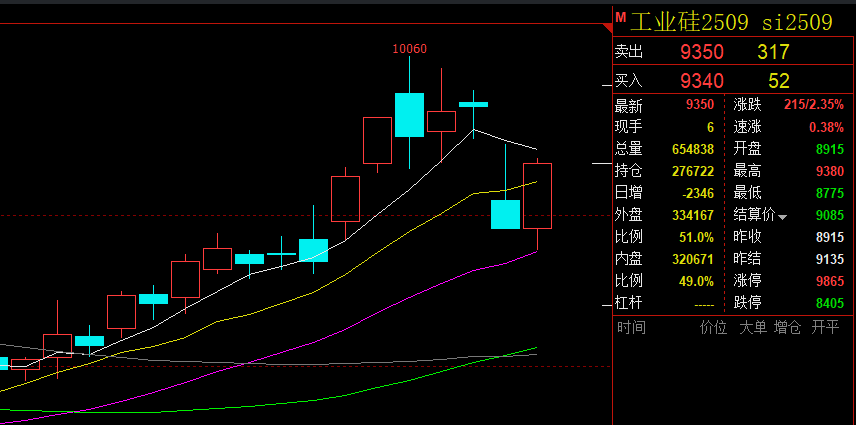The width and height of the screenshot is (856, 425).
Task: Click the 最新 value 9350
Action: pyautogui.click(x=702, y=105)
